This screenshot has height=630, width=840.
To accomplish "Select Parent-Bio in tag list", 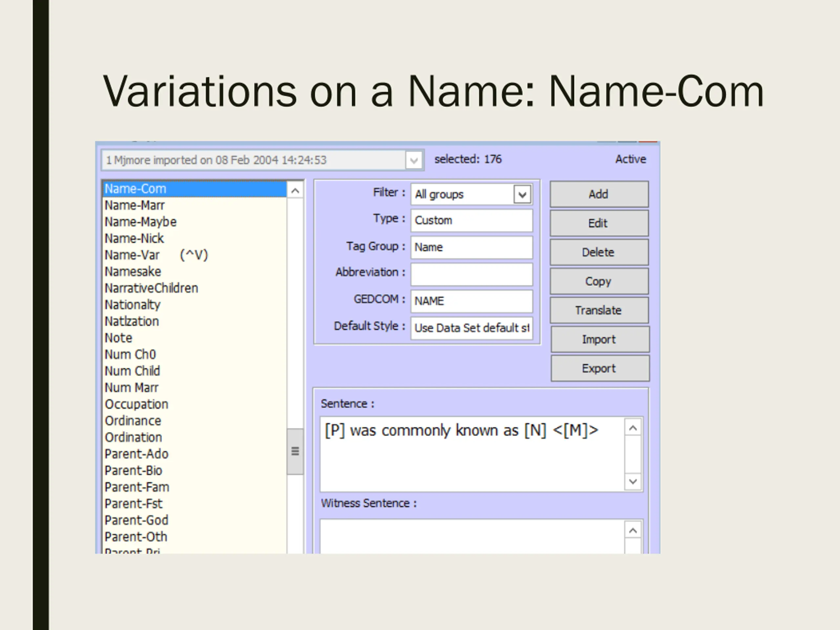I will pyautogui.click(x=134, y=471).
